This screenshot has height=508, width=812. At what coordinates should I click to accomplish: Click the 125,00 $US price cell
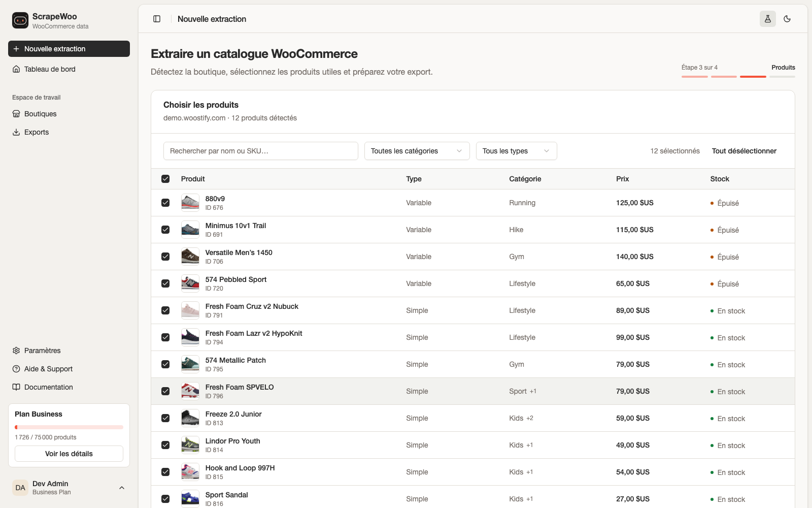(x=635, y=203)
